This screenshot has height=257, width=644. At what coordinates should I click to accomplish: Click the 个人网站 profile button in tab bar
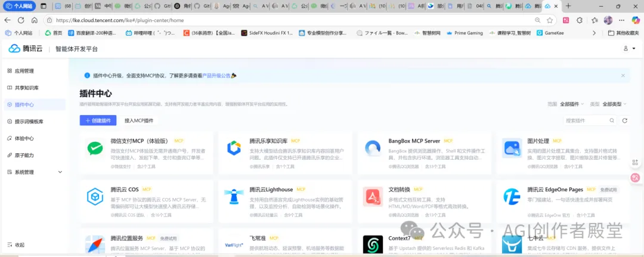19,6
